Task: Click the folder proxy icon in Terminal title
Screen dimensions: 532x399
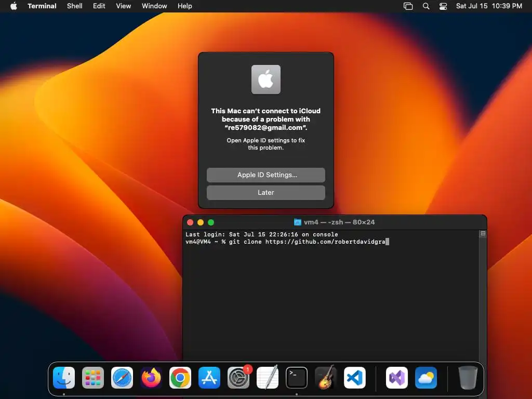Action: (298, 222)
